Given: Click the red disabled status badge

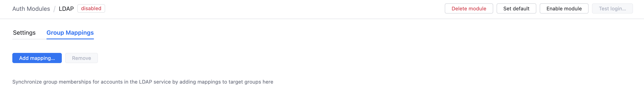Looking at the screenshot, I should (x=91, y=9).
